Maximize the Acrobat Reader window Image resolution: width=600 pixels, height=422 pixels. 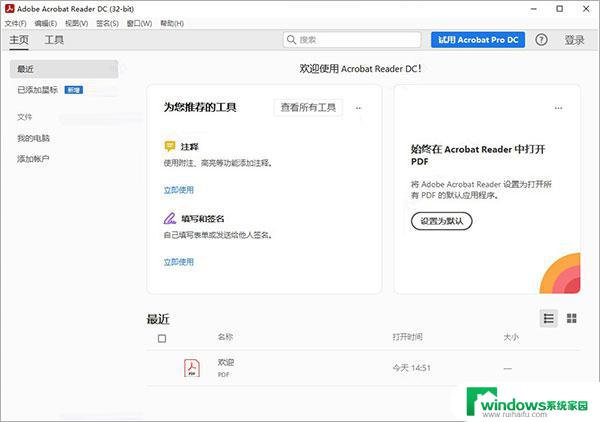pyautogui.click(x=559, y=9)
